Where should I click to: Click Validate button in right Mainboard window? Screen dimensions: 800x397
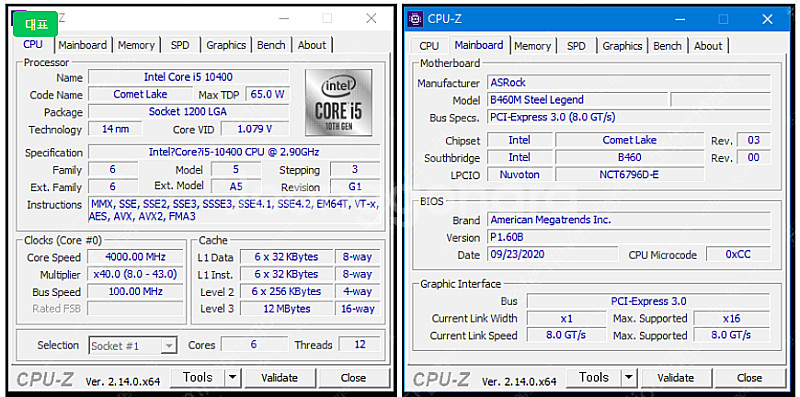[676, 378]
